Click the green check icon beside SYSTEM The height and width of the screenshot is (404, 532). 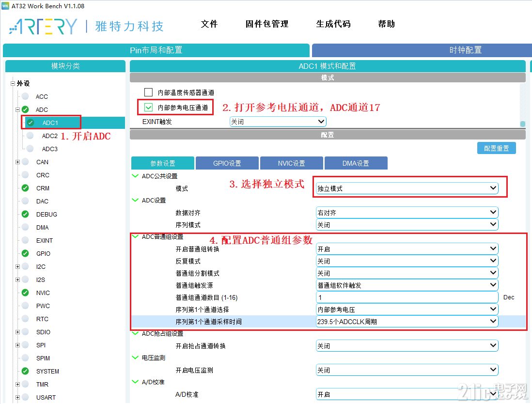click(x=25, y=371)
